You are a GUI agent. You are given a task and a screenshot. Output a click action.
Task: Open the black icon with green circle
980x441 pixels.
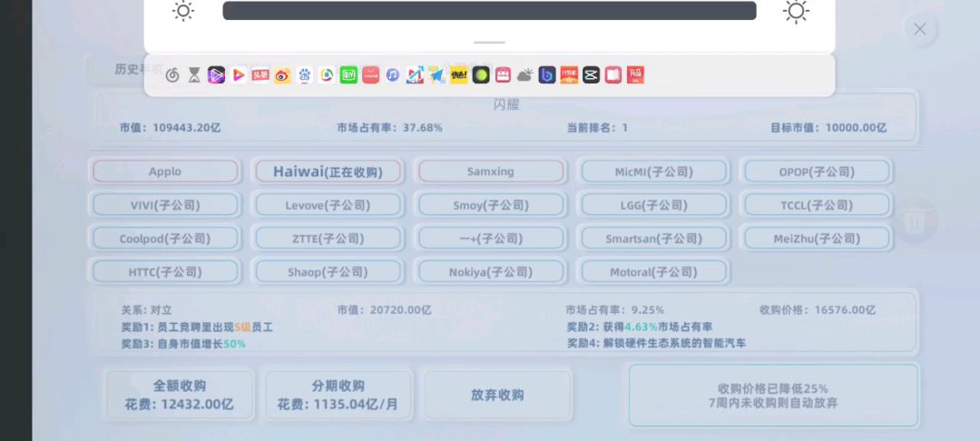pos(481,75)
